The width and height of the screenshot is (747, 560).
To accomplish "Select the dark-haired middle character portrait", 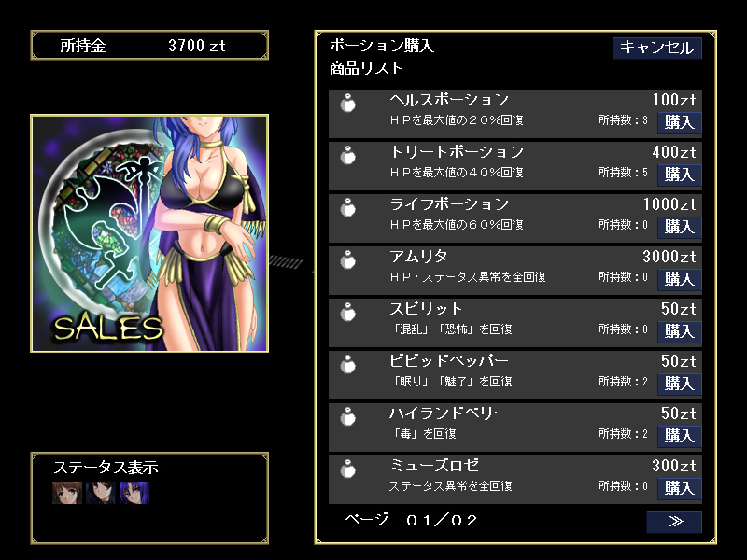I will point(101,493).
